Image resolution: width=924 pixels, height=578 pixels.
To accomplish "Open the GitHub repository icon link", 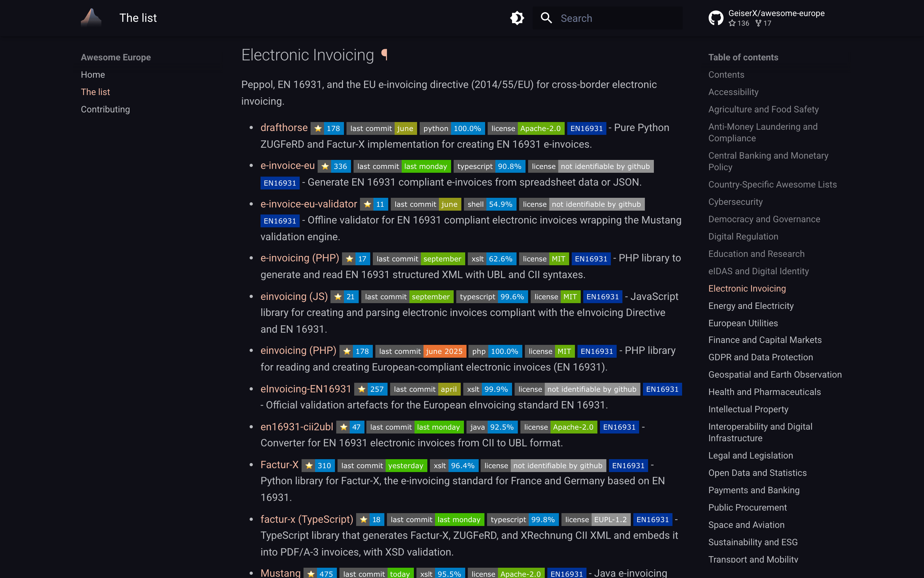I will click(716, 18).
